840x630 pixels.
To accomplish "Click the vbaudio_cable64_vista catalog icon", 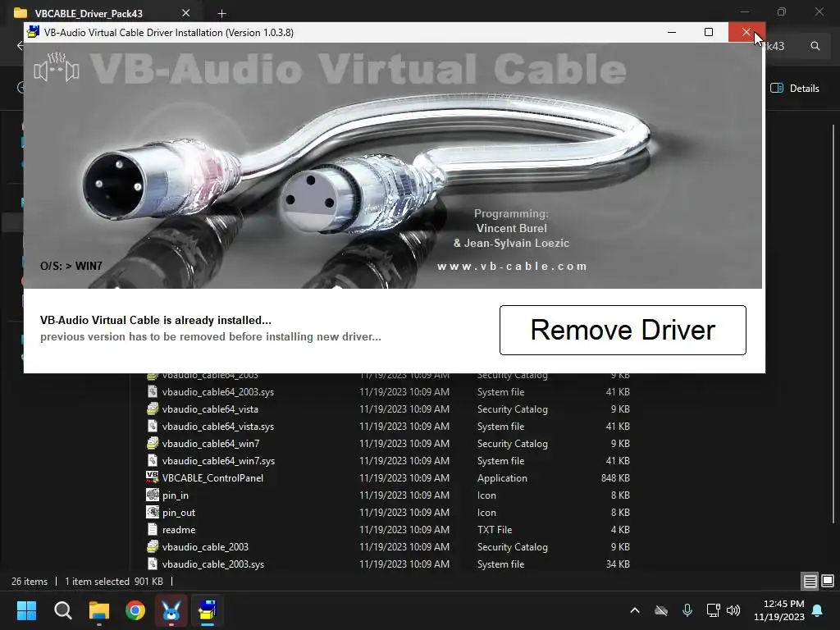I will [152, 409].
